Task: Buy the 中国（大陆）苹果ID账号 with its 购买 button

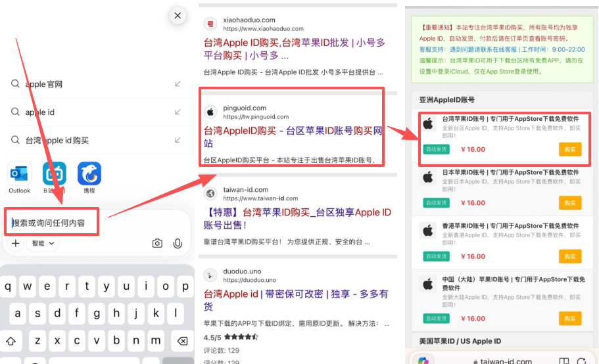Action: pyautogui.click(x=570, y=319)
